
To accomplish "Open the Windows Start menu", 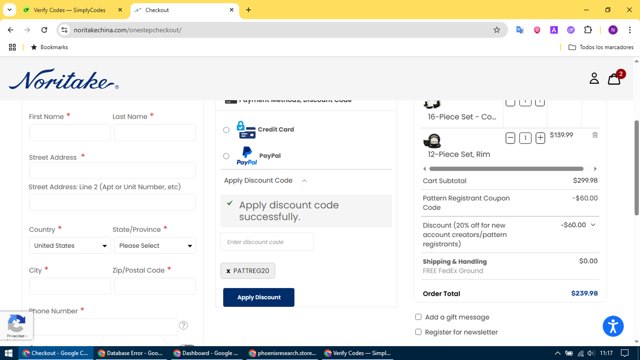I will tap(8, 353).
